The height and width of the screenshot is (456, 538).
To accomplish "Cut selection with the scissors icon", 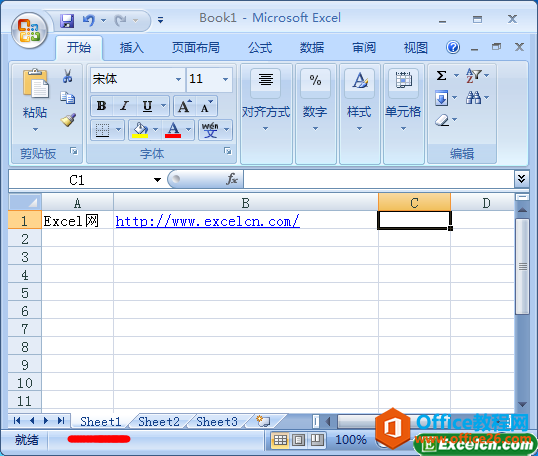I will click(68, 76).
